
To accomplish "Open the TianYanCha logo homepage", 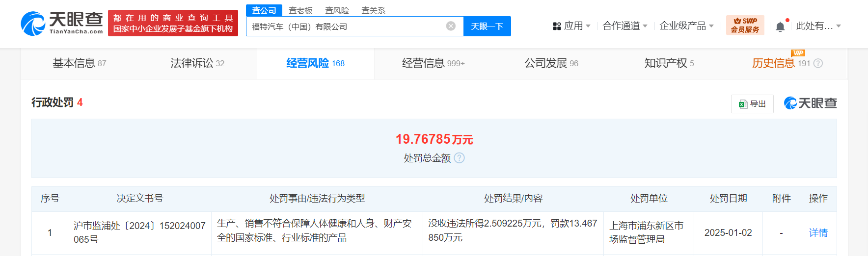I will [62, 23].
